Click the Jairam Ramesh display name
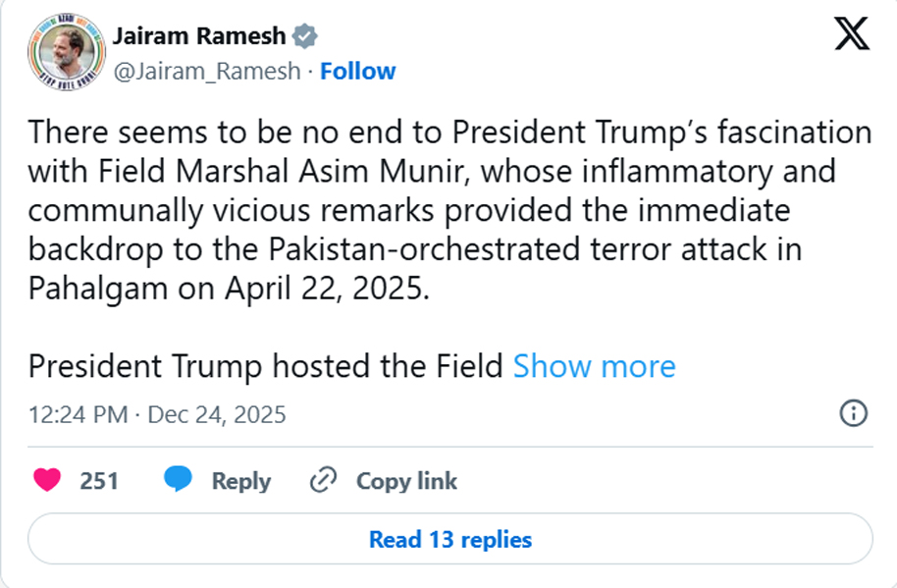This screenshot has height=588, width=897. tap(199, 37)
